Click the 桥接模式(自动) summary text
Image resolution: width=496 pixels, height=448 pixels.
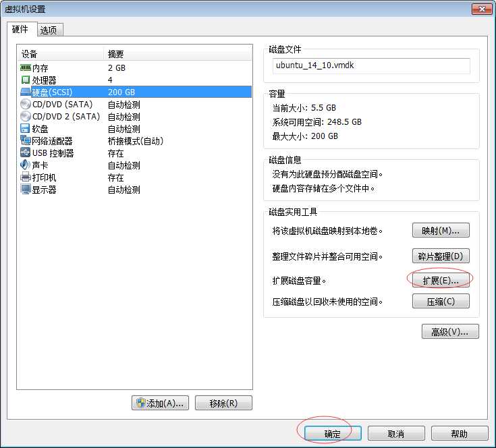[x=136, y=141]
